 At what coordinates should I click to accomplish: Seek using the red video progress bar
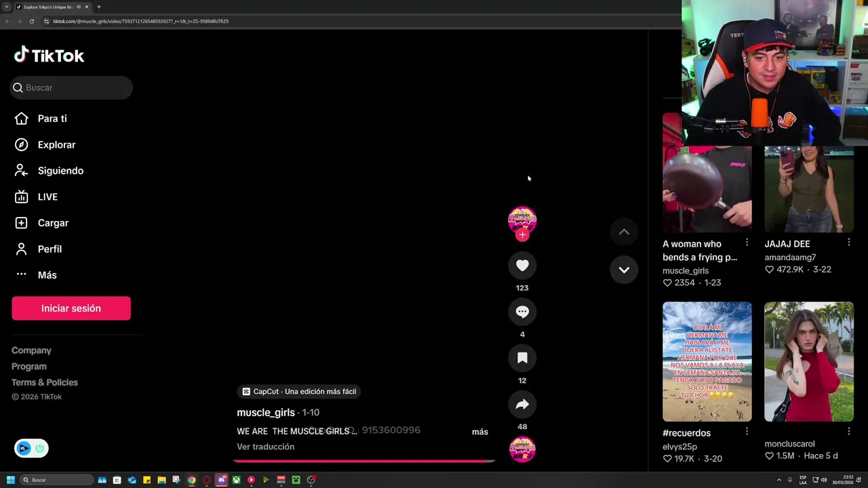(364, 461)
